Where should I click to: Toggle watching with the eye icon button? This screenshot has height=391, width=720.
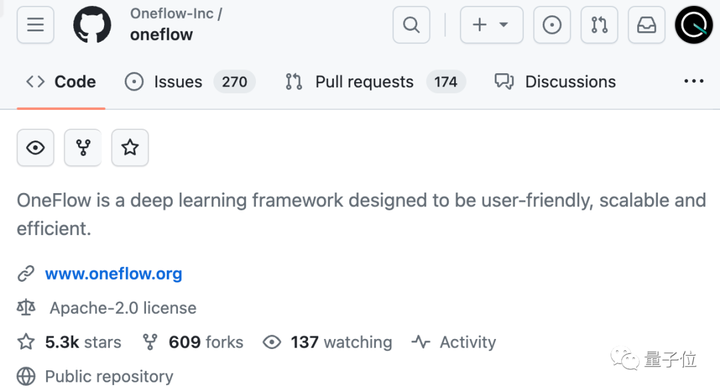[35, 148]
